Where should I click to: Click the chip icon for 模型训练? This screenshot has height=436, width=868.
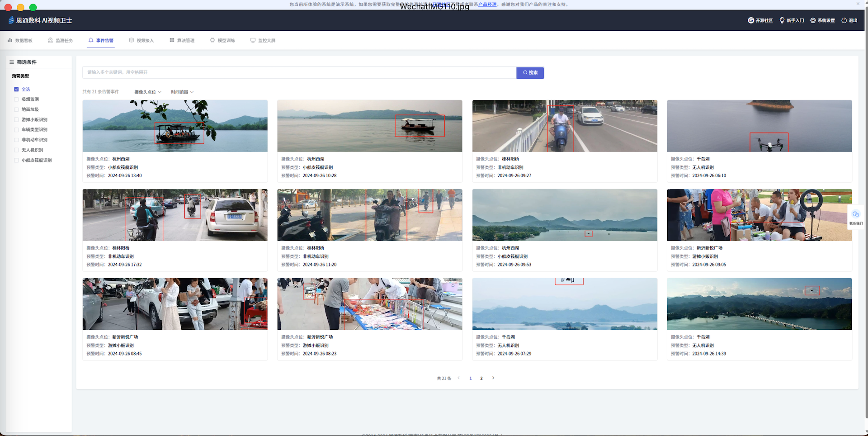(x=212, y=40)
